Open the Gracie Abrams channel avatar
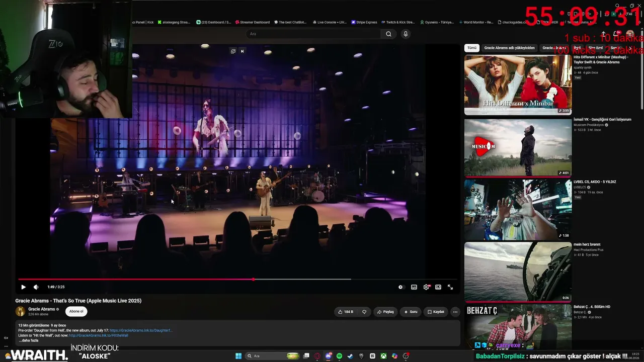This screenshot has height=362, width=644. (x=21, y=311)
